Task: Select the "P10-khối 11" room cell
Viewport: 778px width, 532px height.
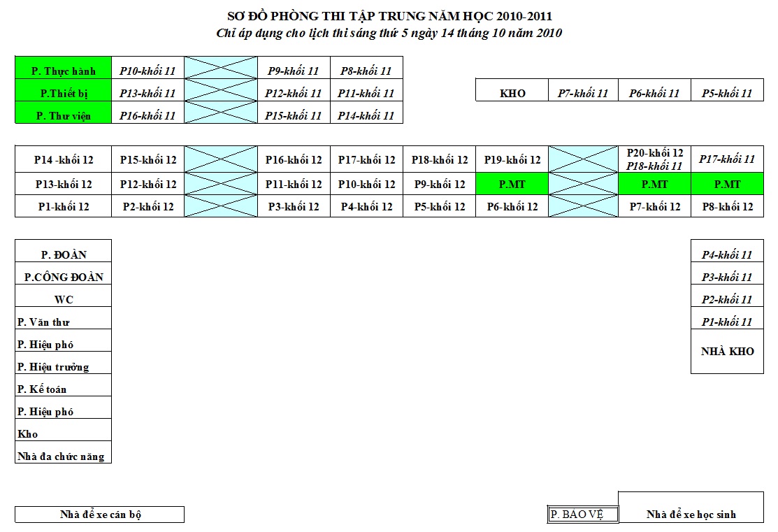Action: click(147, 71)
